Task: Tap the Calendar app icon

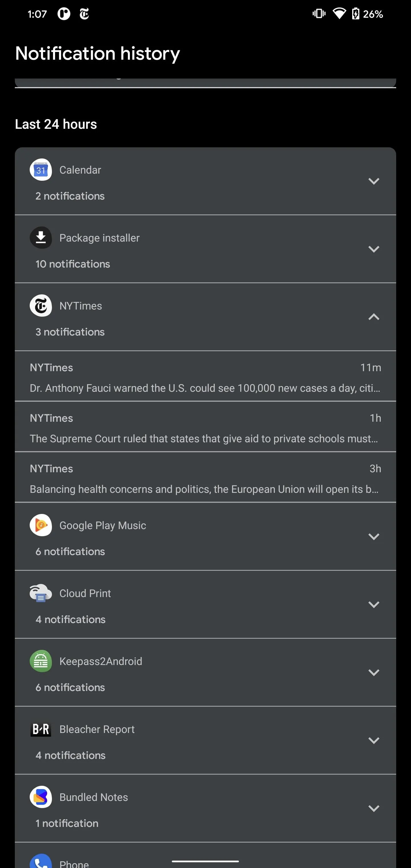Action: (x=41, y=170)
